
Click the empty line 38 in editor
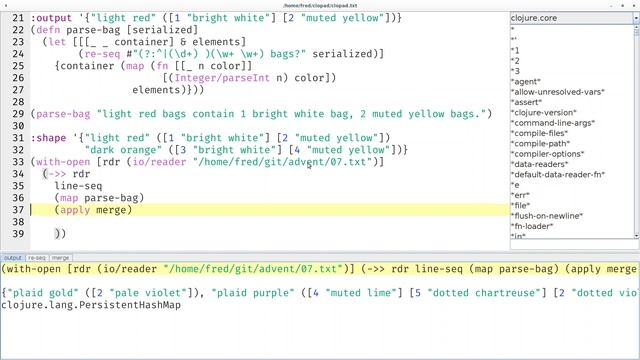pyautogui.click(x=269, y=222)
